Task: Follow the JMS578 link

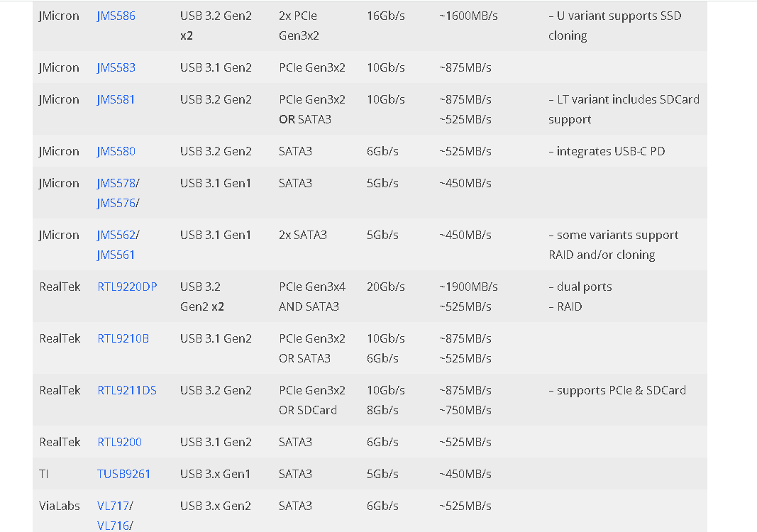Action: coord(116,184)
